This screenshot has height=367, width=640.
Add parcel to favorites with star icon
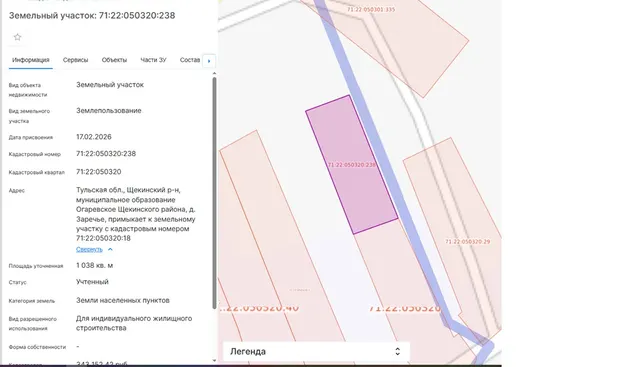pyautogui.click(x=18, y=37)
